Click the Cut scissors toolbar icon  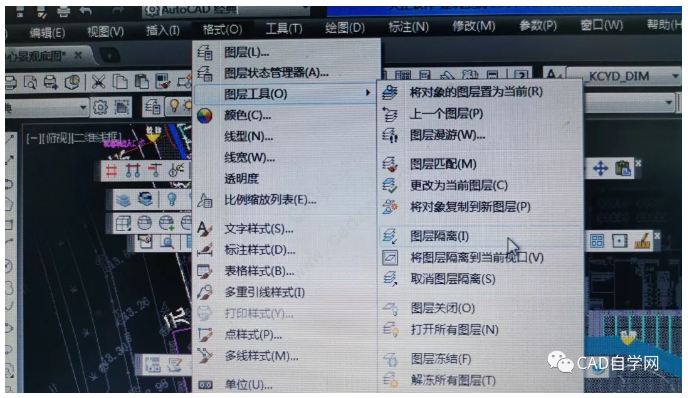(99, 82)
